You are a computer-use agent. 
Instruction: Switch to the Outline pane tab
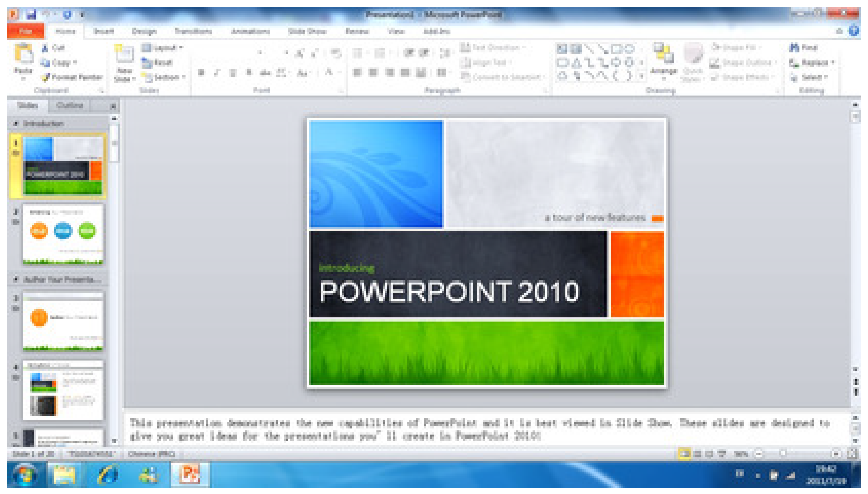70,105
